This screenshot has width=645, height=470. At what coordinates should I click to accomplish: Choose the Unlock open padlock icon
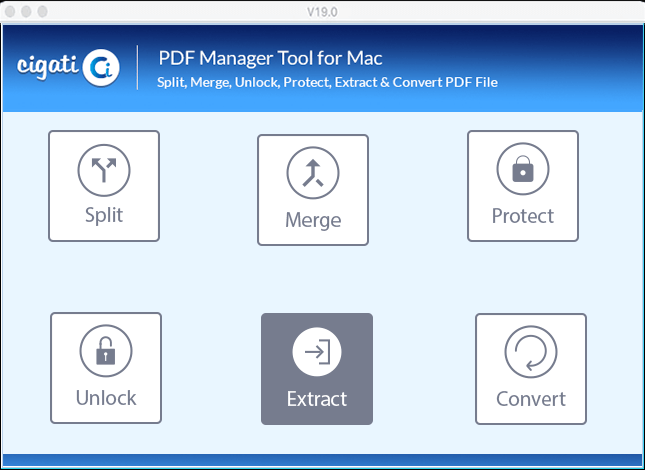tap(106, 351)
